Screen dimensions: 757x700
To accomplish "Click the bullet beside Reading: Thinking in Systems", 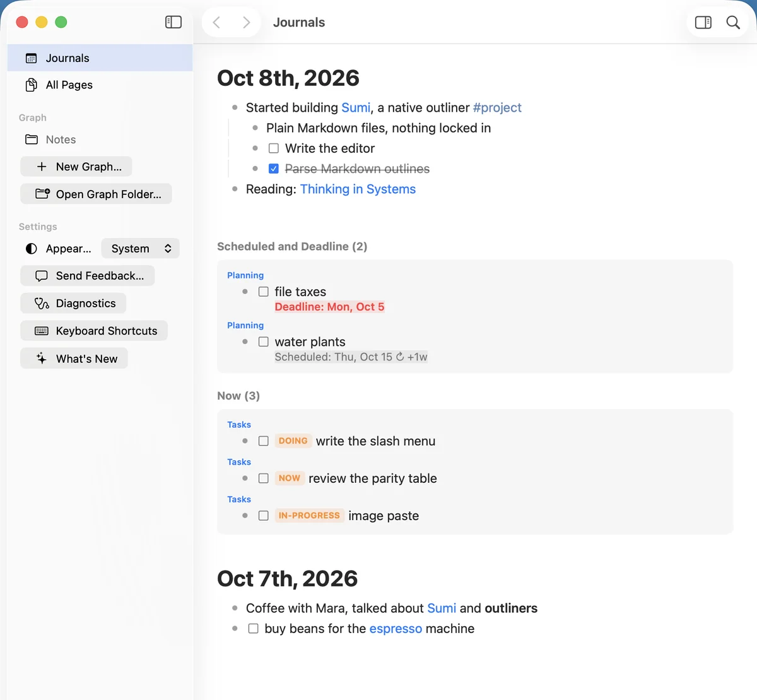I will (235, 189).
